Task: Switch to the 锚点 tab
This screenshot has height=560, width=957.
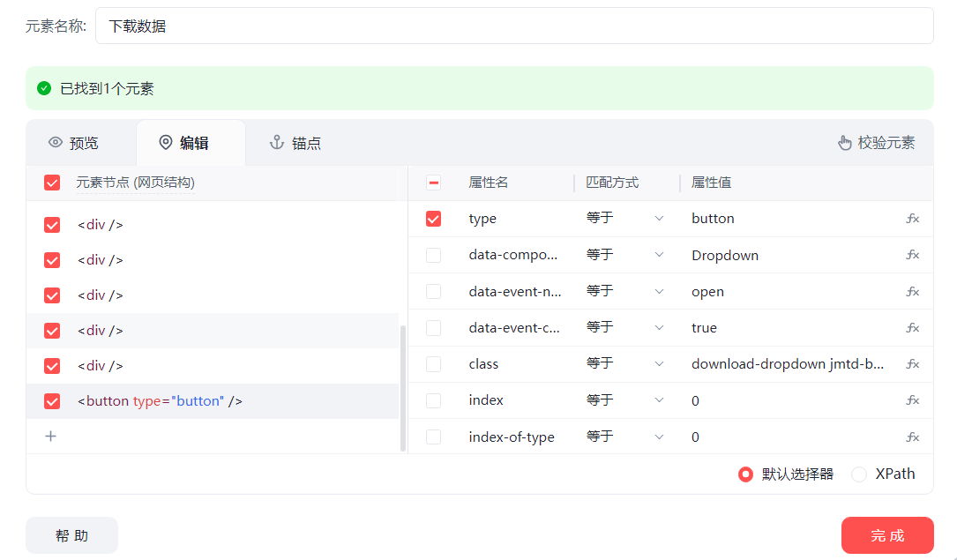Action: (295, 143)
